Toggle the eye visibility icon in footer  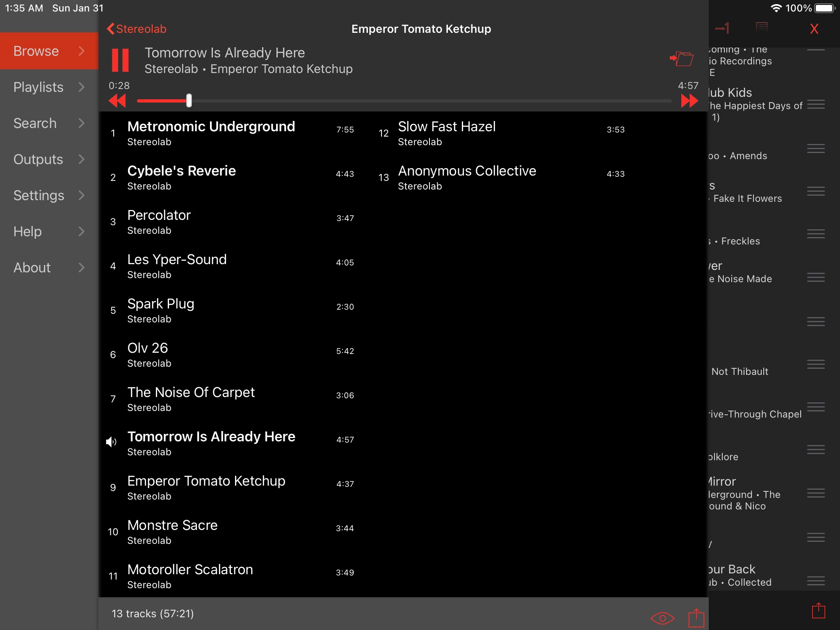point(662,618)
